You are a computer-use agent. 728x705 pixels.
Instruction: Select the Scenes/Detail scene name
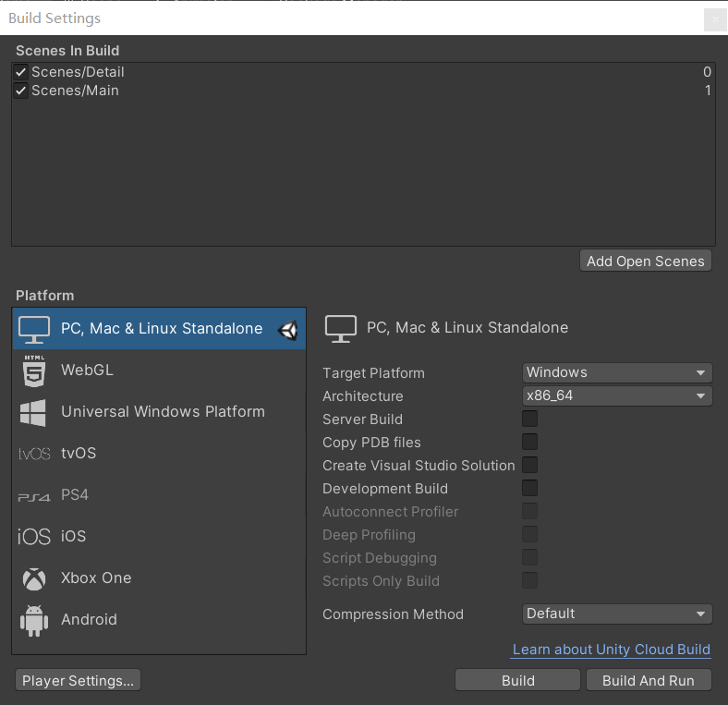(78, 72)
